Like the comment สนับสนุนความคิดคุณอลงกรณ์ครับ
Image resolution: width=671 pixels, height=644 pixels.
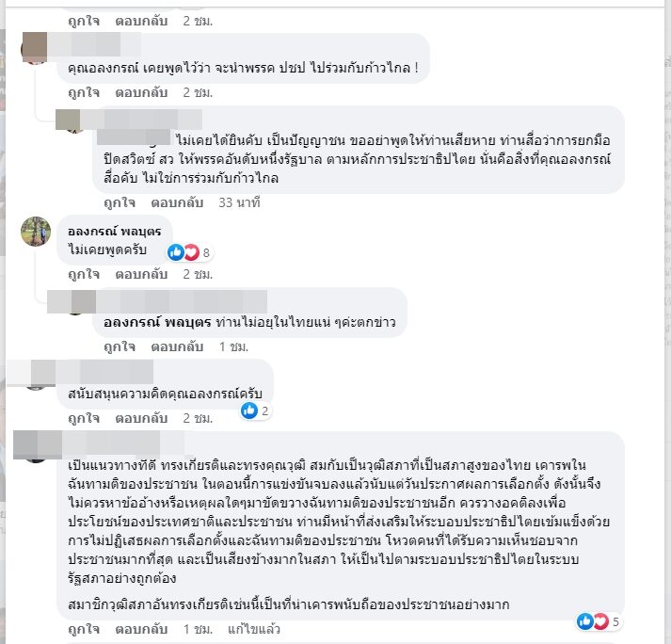tap(84, 418)
